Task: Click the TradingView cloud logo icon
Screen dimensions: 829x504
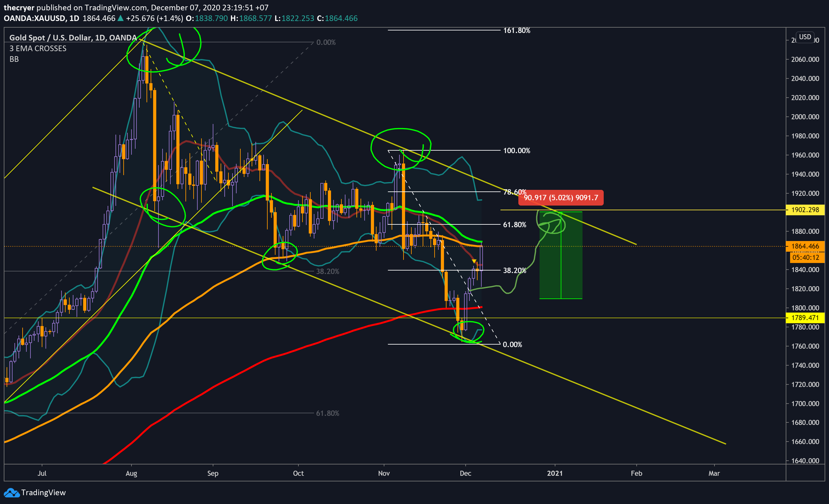Action: coord(12,493)
